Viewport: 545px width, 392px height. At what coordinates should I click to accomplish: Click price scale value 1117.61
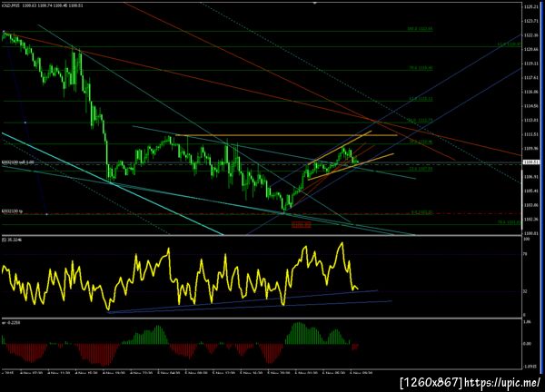pos(530,78)
